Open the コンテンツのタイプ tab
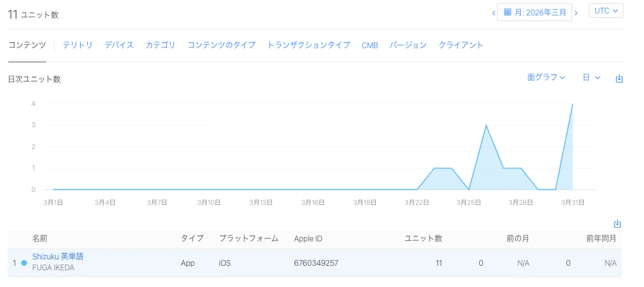 [221, 45]
